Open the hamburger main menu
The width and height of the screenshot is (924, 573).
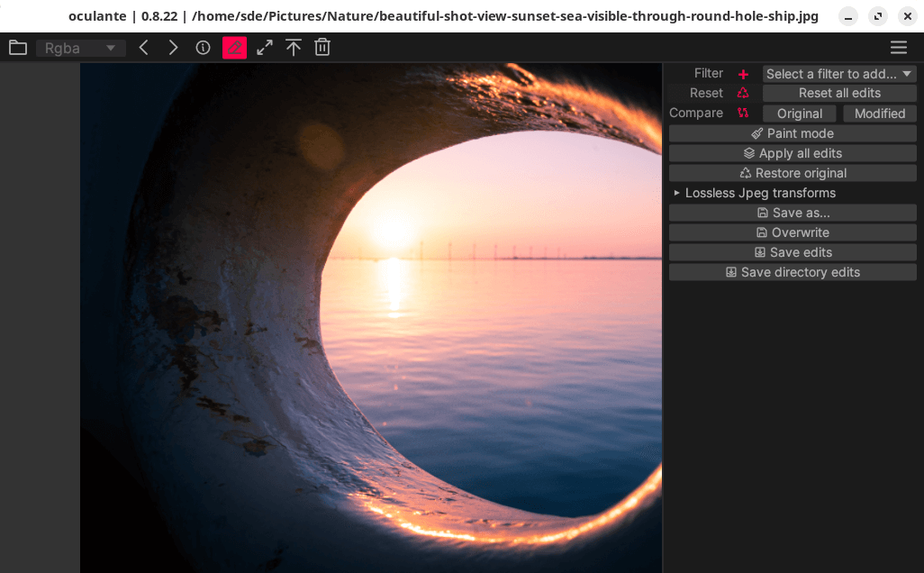(x=899, y=48)
